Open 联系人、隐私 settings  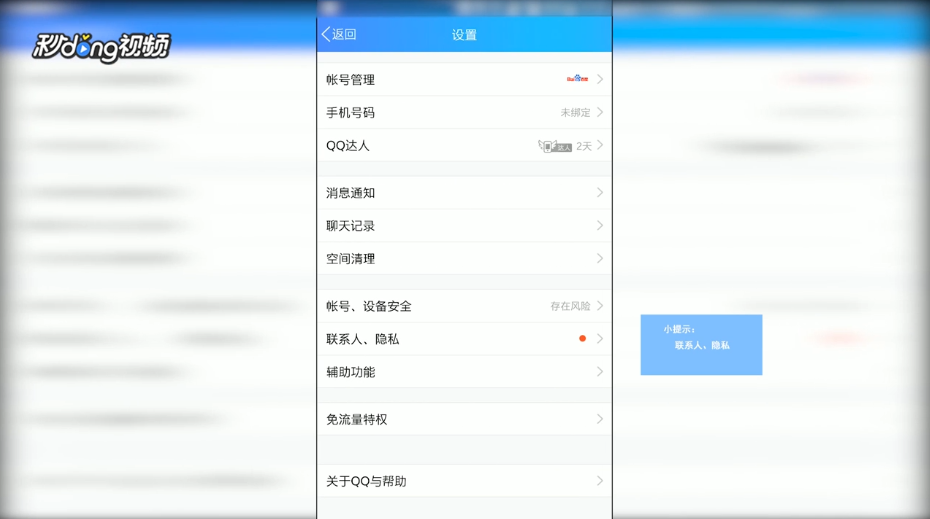click(464, 339)
